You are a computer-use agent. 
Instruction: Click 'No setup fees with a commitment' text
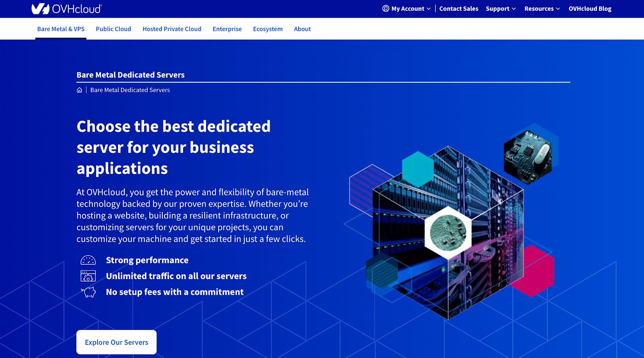175,292
